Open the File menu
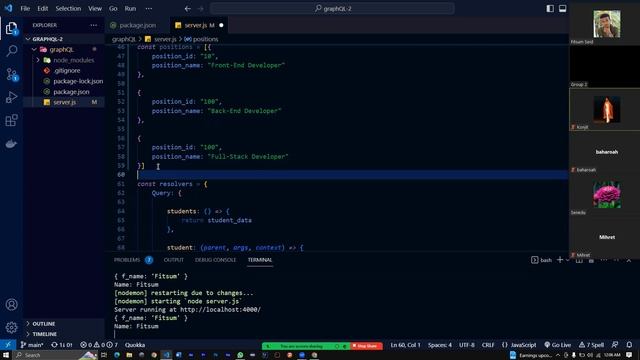 tap(25, 9)
